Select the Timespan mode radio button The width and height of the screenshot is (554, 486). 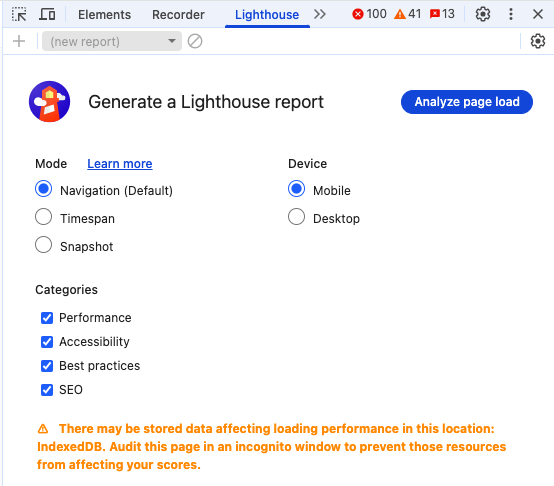43,217
